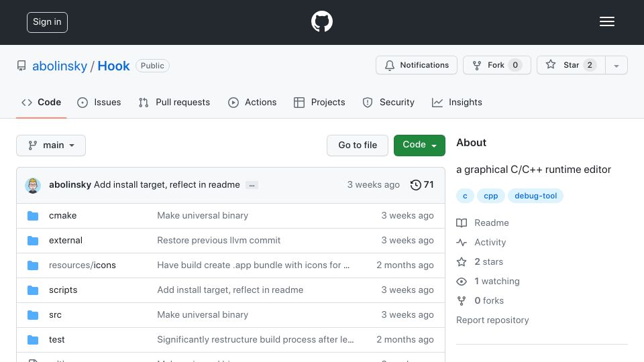This screenshot has width=644, height=362.
Task: Click Report repository link
Action: pyautogui.click(x=492, y=320)
